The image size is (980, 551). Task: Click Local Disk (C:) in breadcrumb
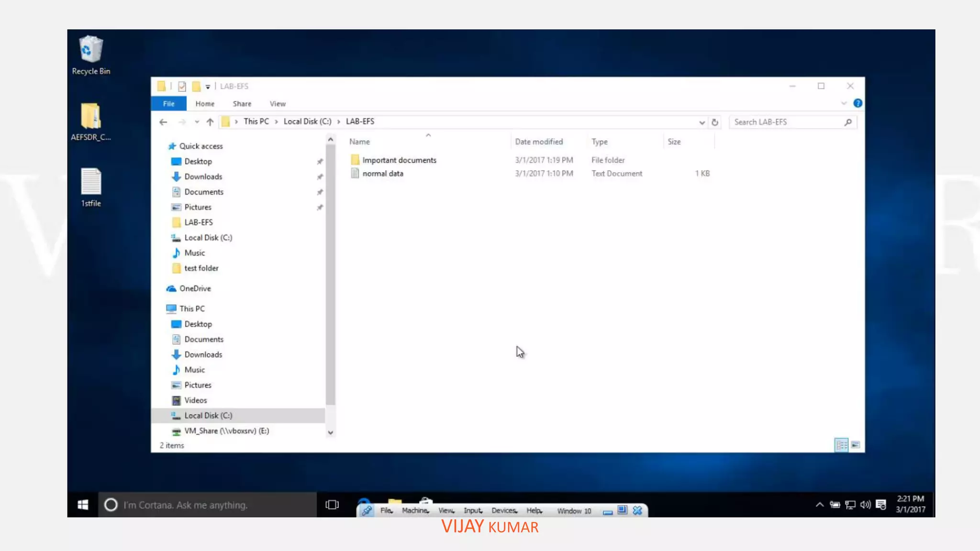[x=307, y=121]
